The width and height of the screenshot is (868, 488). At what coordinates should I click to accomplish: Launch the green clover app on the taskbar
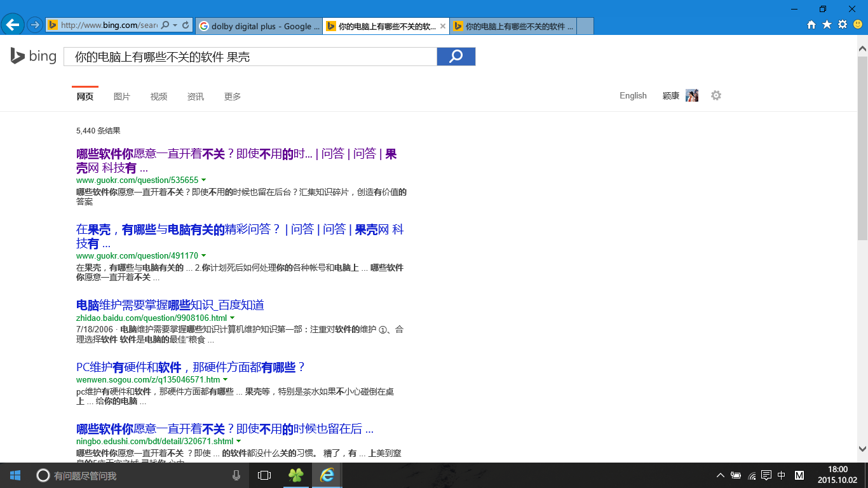click(x=296, y=475)
